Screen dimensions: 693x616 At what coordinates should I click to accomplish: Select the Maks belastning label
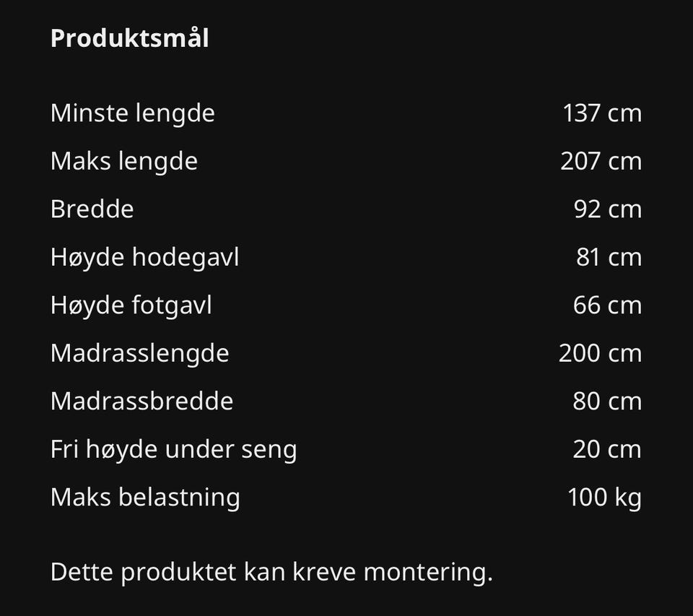point(145,497)
